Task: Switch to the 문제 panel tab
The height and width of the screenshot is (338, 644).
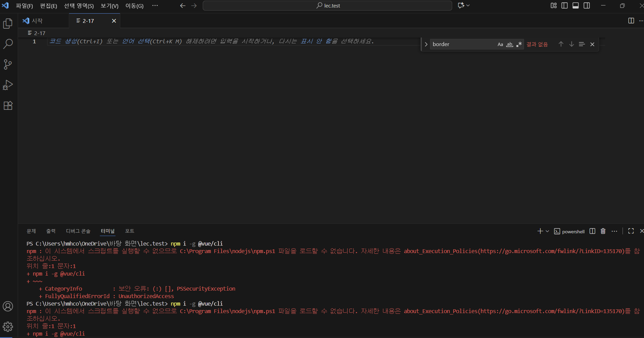Action: pos(31,231)
